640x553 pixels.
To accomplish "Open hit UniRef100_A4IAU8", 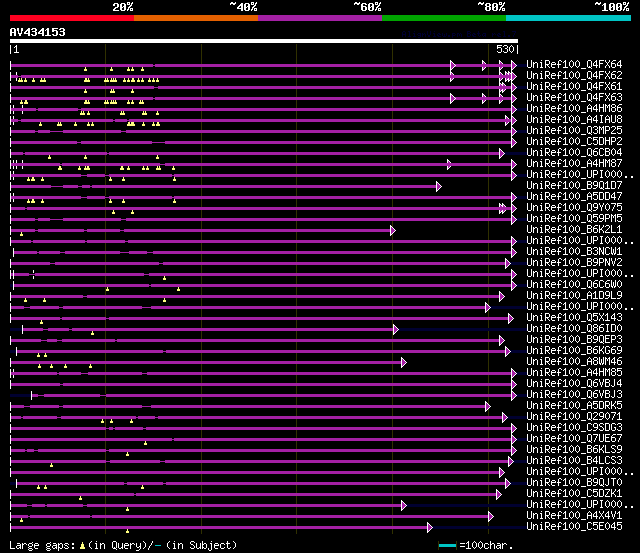I will coord(574,120).
